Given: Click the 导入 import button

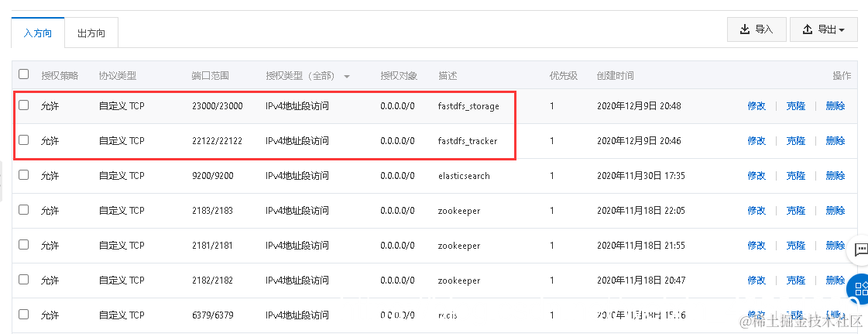Looking at the screenshot, I should click(x=756, y=29).
